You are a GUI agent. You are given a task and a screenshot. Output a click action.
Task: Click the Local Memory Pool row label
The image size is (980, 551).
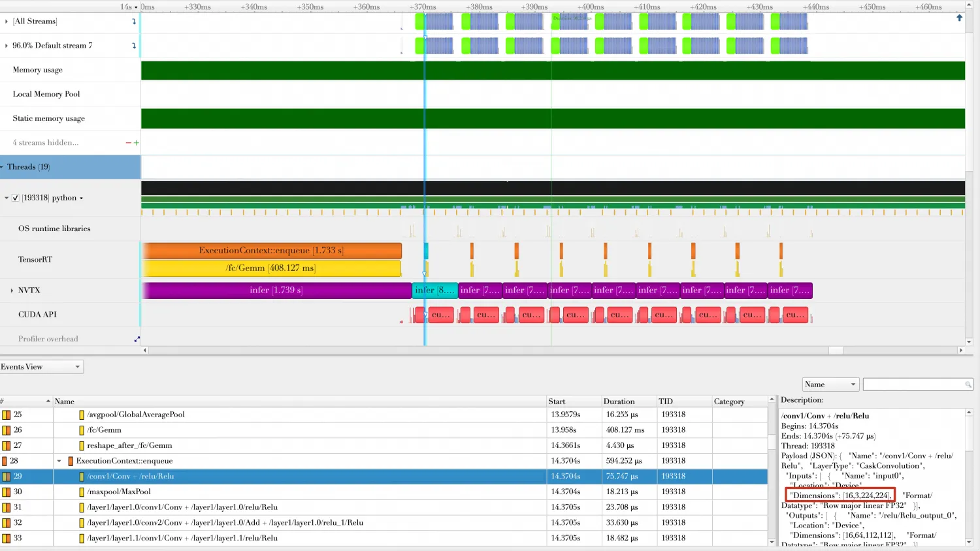click(46, 94)
